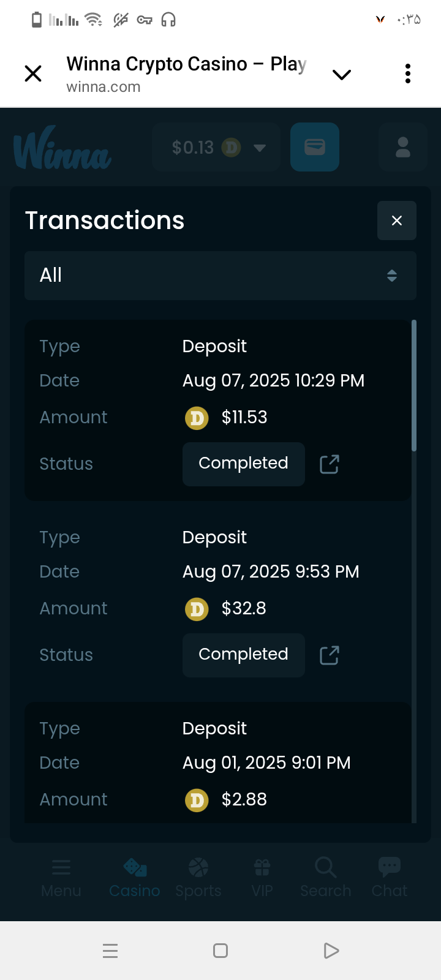Image resolution: width=441 pixels, height=980 pixels.
Task: Open the VIP tab
Action: (x=262, y=877)
